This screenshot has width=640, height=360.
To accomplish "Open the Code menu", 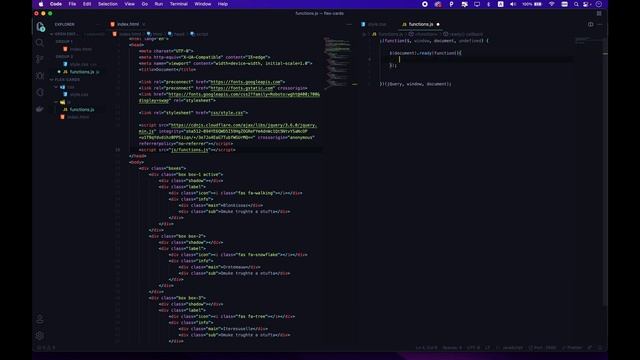I will [x=56, y=4].
